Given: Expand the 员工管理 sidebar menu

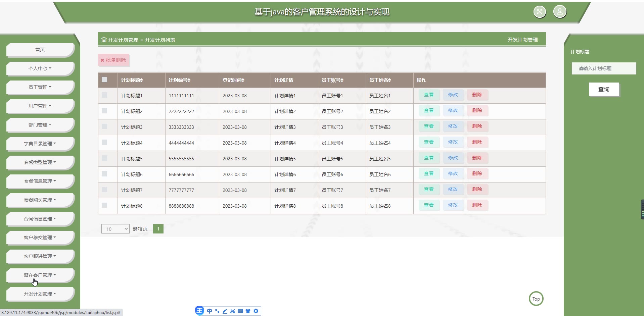Looking at the screenshot, I should click(40, 87).
